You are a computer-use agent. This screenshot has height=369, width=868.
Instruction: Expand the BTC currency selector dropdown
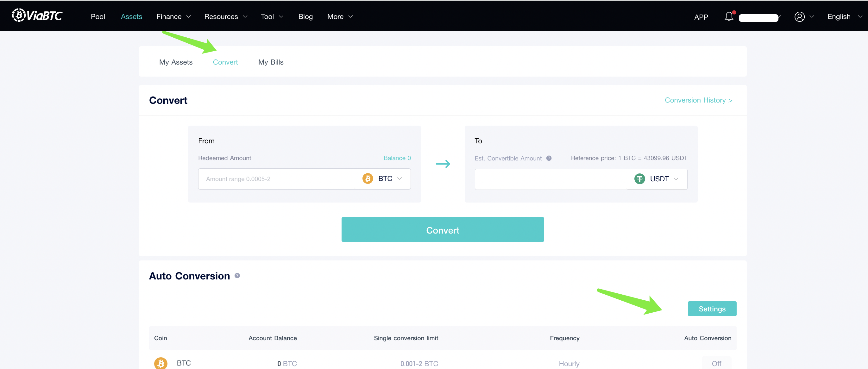click(399, 178)
